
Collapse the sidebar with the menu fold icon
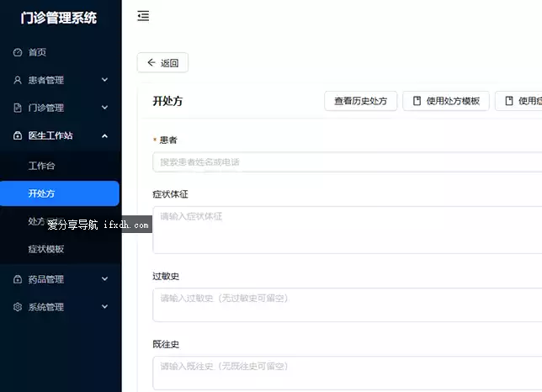143,16
